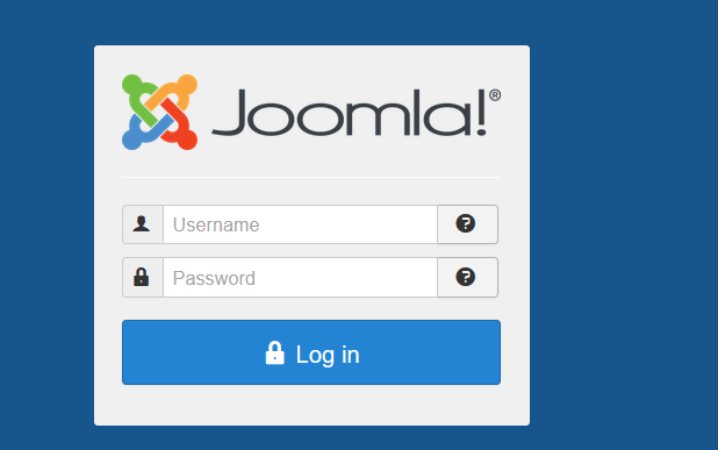
Task: Click the blue arm of the Joomla logo
Action: [142, 133]
